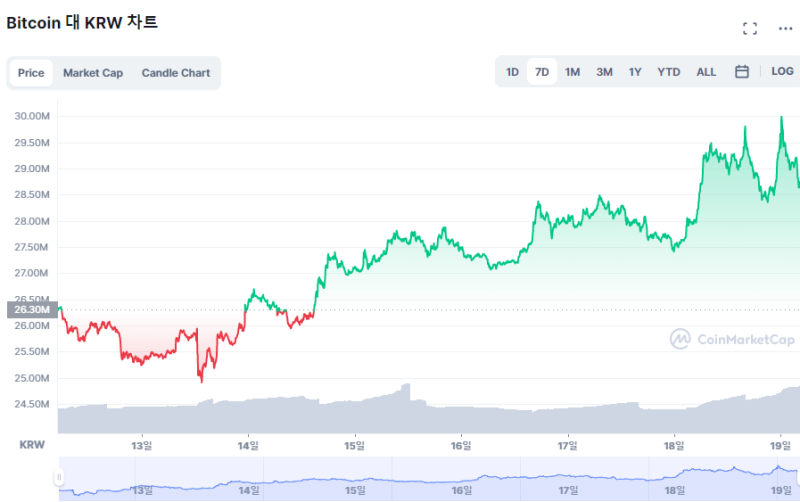The width and height of the screenshot is (800, 502).
Task: Switch to the Candle Chart tab
Action: coord(176,73)
